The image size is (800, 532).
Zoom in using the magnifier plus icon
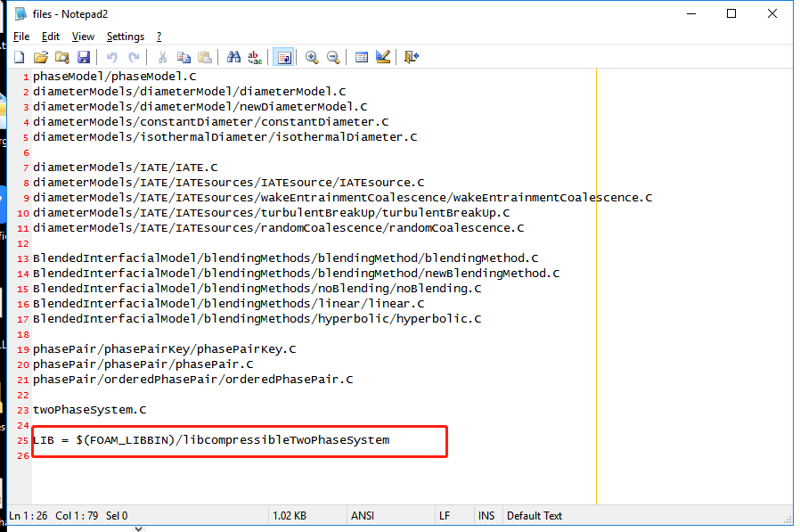pyautogui.click(x=312, y=57)
